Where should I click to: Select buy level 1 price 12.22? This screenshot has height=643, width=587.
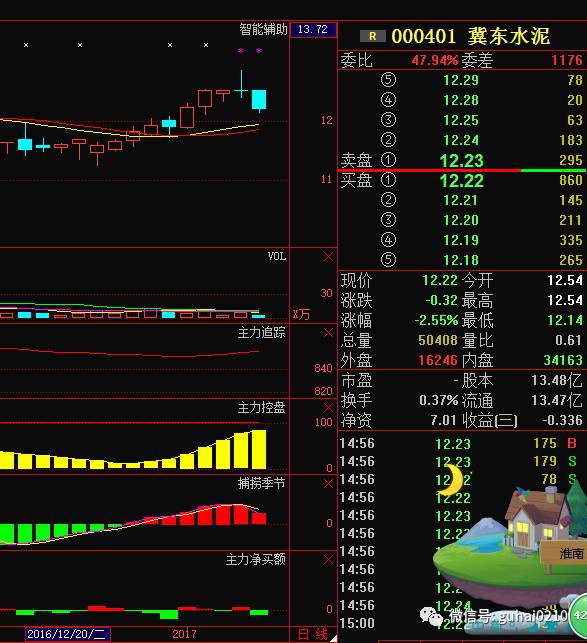pos(461,181)
